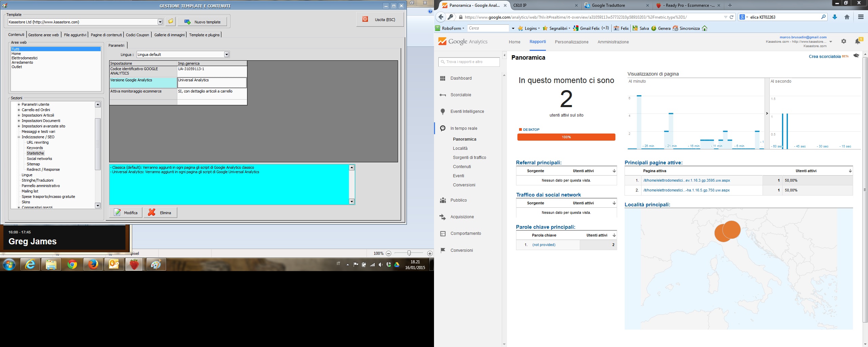Open the (not provided) keyword link
This screenshot has width=868, height=347.
click(x=544, y=245)
